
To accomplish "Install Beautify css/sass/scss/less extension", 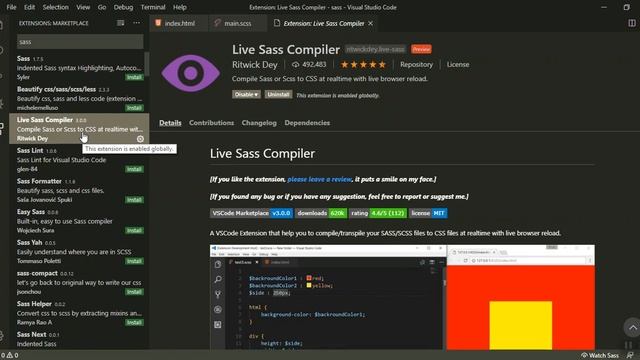I will (134, 108).
